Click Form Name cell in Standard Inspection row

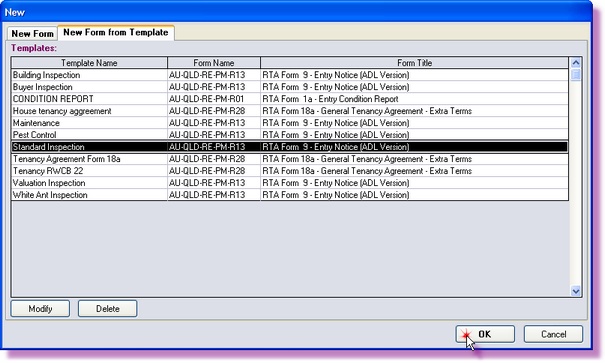(214, 147)
